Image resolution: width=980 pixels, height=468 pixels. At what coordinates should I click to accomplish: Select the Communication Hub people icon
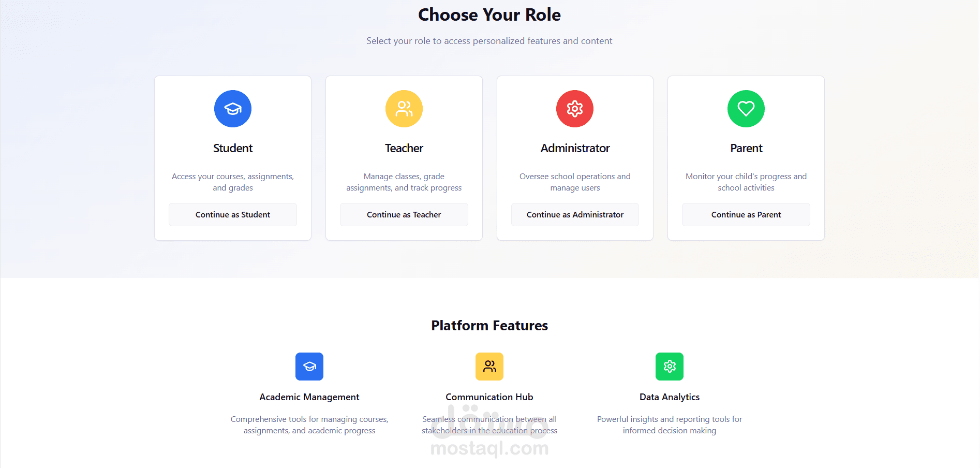pyautogui.click(x=489, y=367)
